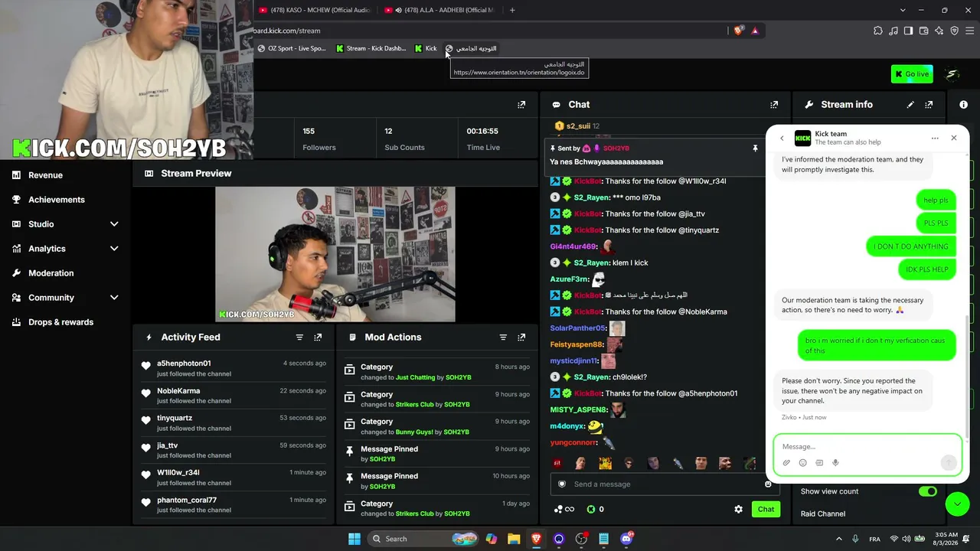The width and height of the screenshot is (980, 551).
Task: Click the Stream Preview video thumbnail
Action: coord(335,255)
